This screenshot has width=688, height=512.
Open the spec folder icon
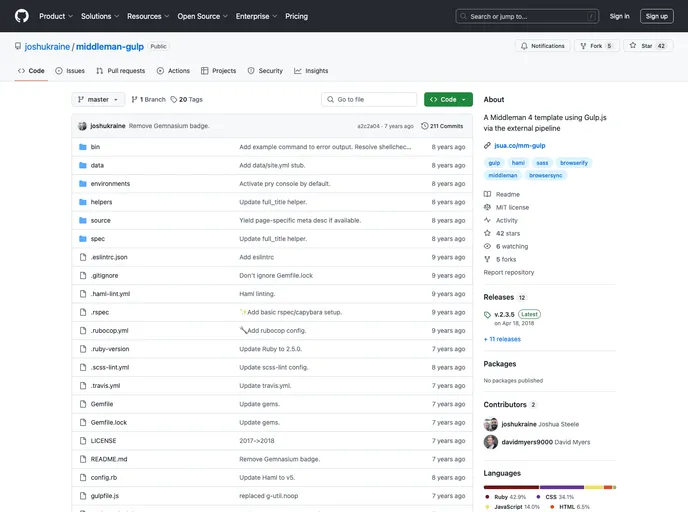(82, 239)
